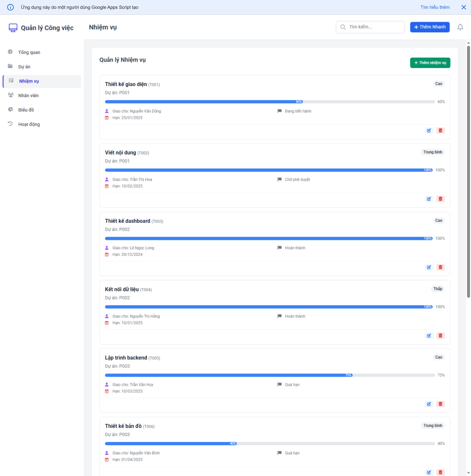This screenshot has width=471, height=476.
Task: Open the Tìm hiểu thêm link
Action: (435, 7)
